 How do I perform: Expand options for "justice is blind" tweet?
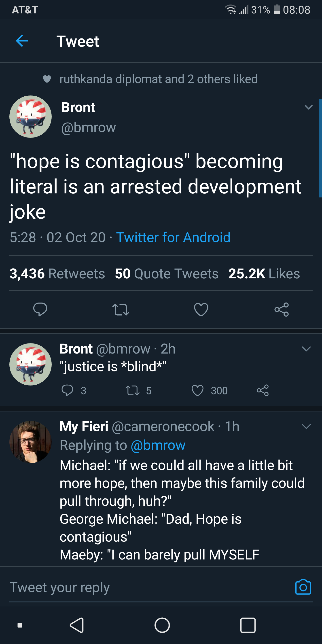click(x=306, y=349)
